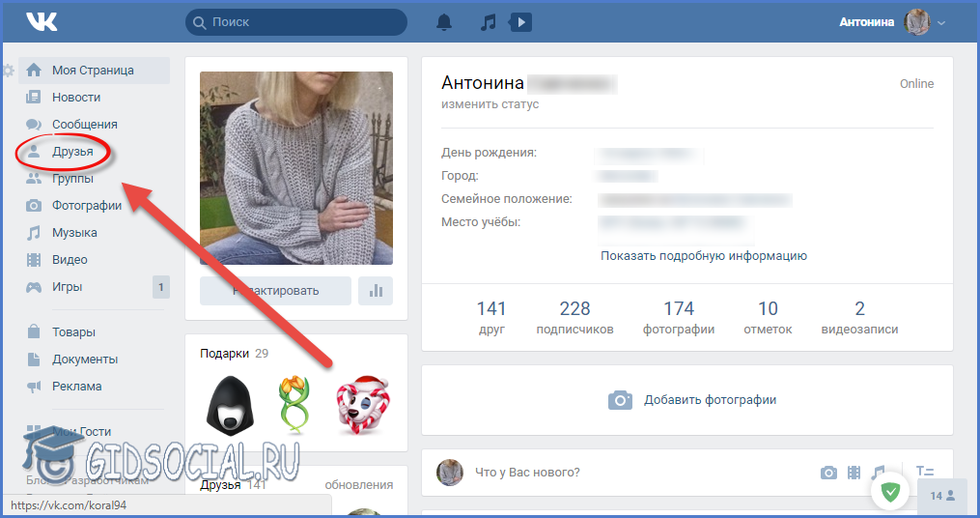Click the people icon next to Группы
Screen dimensions: 980x518
click(34, 178)
